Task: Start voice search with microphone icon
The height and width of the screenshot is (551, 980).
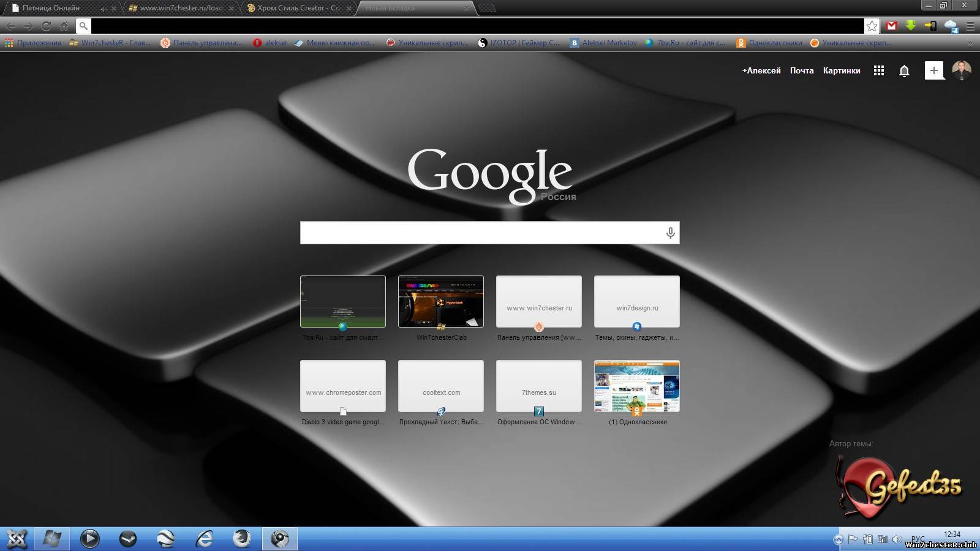Action: [x=670, y=233]
